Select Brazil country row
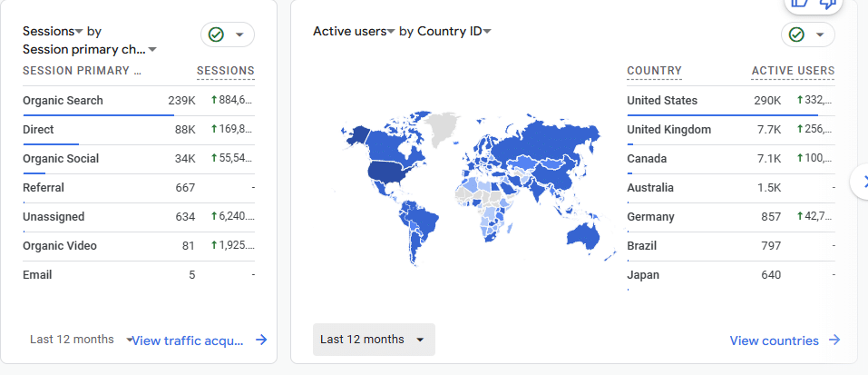The image size is (868, 375). (x=731, y=246)
